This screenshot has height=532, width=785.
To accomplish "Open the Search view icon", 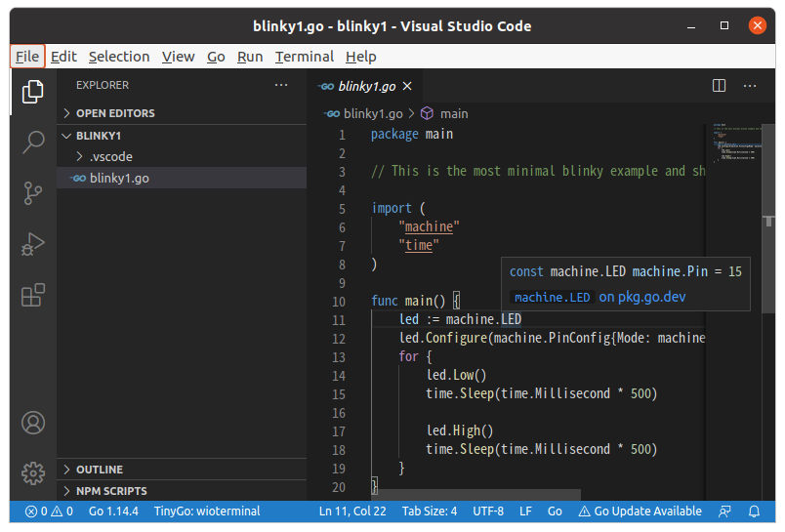I will pyautogui.click(x=33, y=143).
